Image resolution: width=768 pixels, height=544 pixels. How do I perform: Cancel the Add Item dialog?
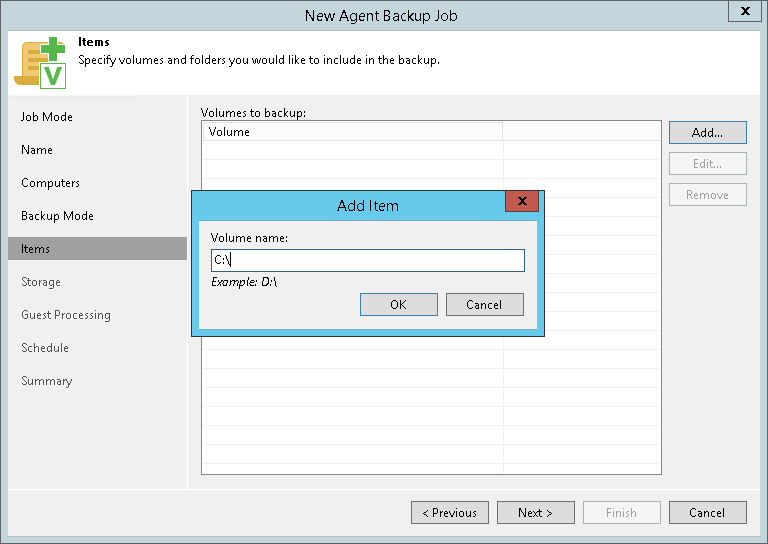tap(484, 305)
